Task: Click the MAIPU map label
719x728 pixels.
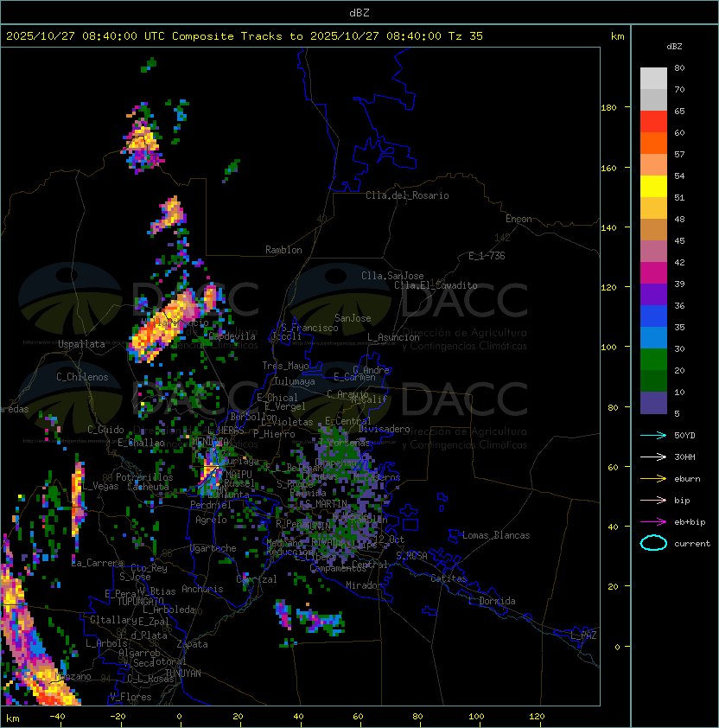Action: coord(239,475)
